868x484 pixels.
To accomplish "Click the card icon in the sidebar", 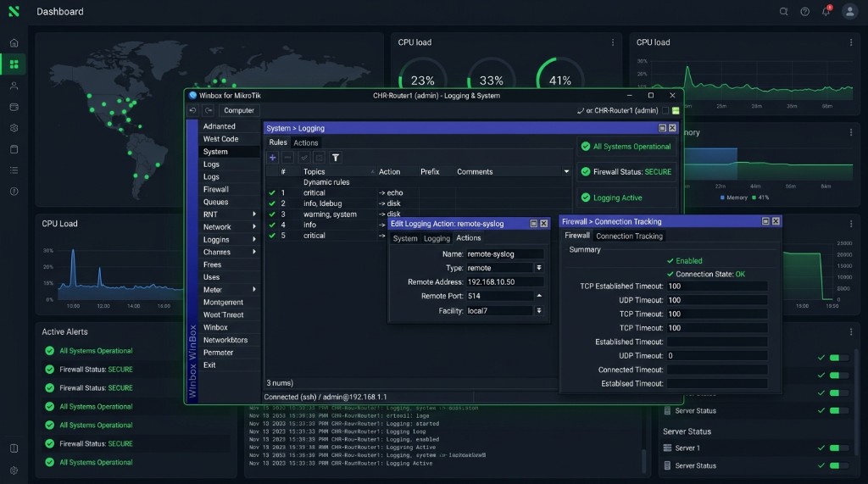I will (x=14, y=107).
